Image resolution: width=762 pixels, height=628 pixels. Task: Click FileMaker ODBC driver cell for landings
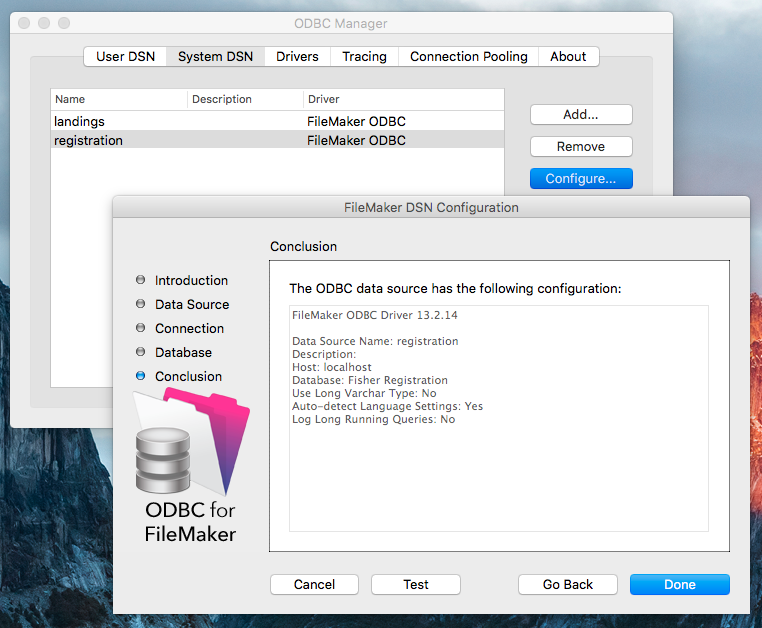coord(356,121)
